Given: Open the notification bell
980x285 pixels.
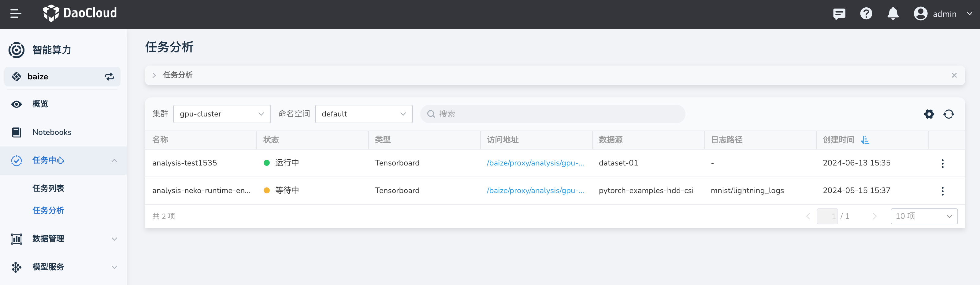Looking at the screenshot, I should click(x=893, y=14).
